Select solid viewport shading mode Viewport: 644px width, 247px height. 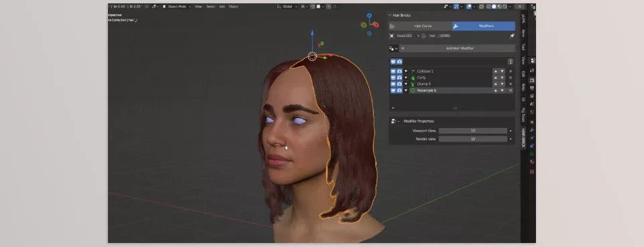494,7
